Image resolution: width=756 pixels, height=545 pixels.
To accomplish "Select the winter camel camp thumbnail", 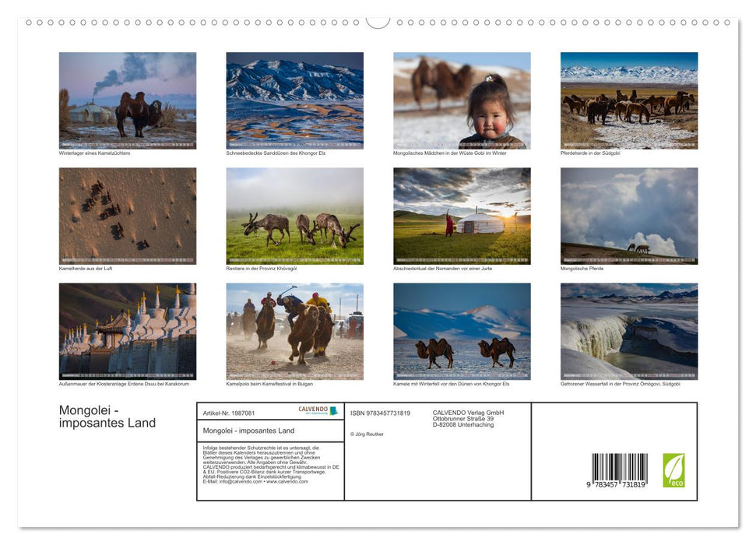I will click(x=128, y=100).
